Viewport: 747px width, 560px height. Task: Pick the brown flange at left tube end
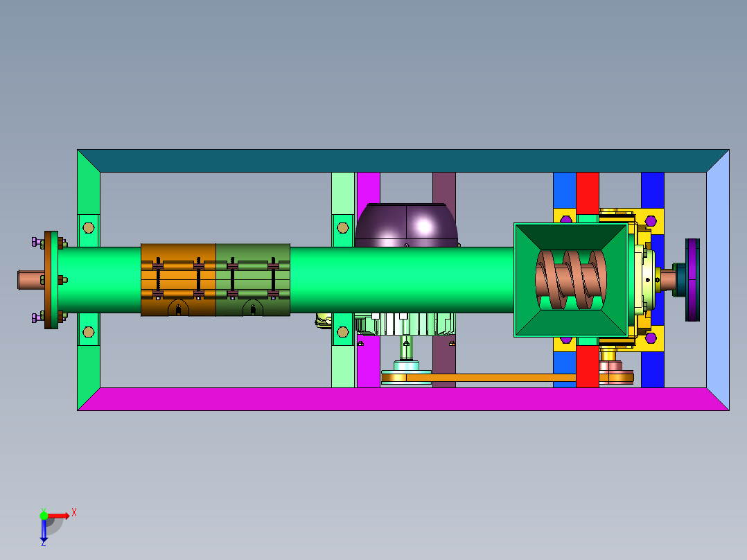(51, 280)
